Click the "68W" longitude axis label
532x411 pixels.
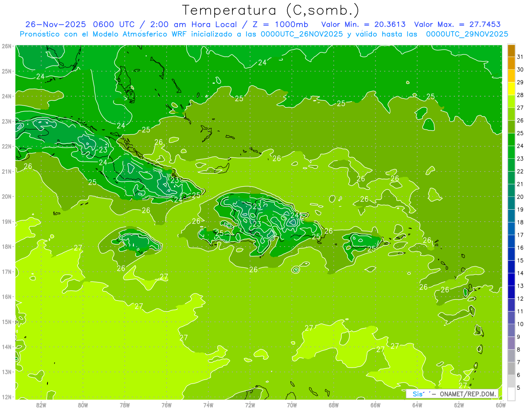[x=334, y=405]
